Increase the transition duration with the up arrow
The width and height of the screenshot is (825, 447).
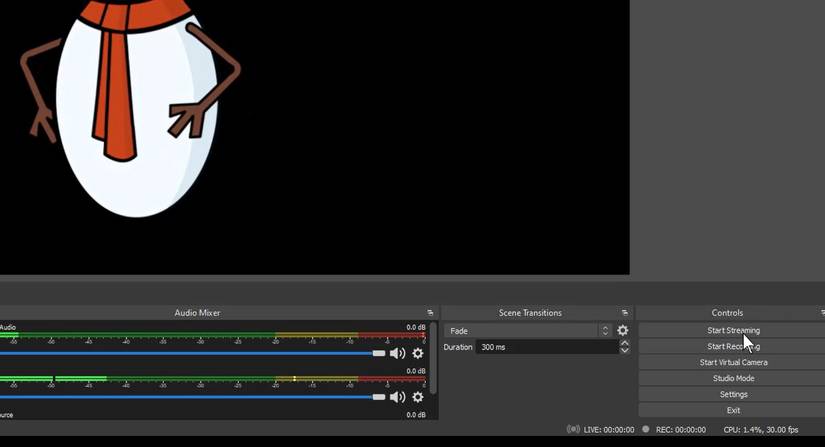coord(625,343)
